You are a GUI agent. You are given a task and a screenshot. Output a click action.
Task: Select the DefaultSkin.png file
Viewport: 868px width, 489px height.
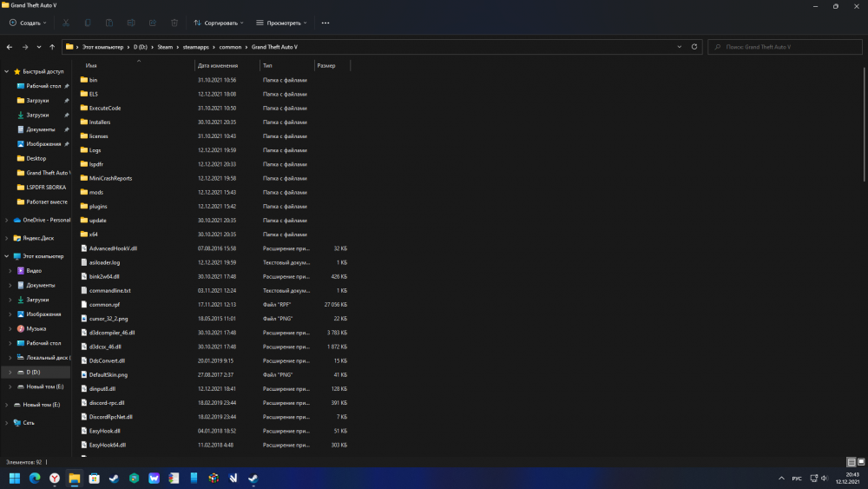(x=103, y=375)
